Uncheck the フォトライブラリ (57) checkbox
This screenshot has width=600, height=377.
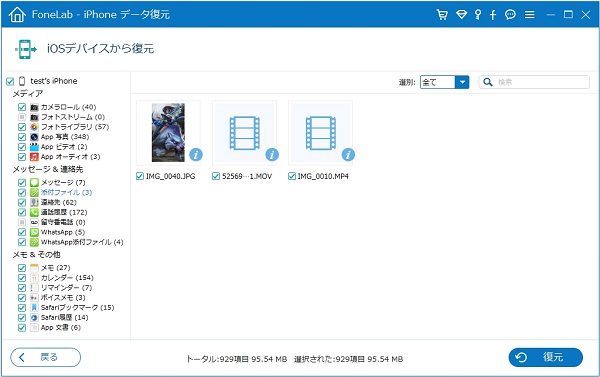point(22,127)
